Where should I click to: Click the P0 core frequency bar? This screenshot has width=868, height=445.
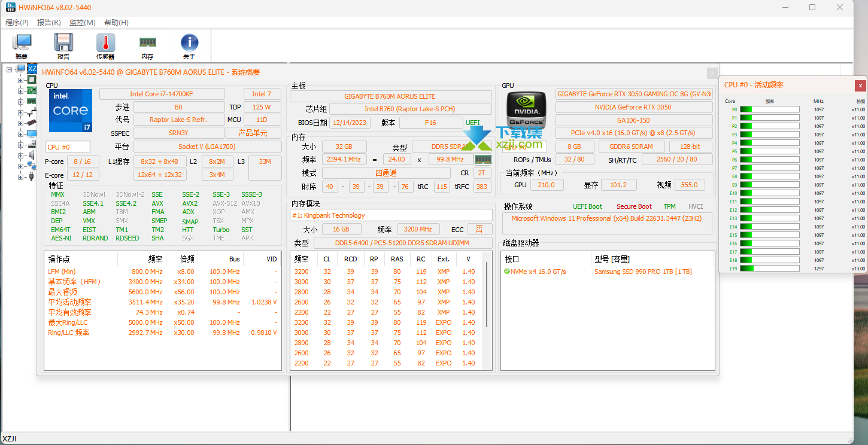[769, 109]
